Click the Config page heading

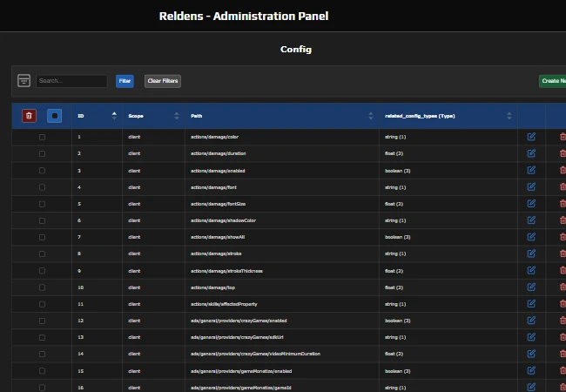[296, 49]
